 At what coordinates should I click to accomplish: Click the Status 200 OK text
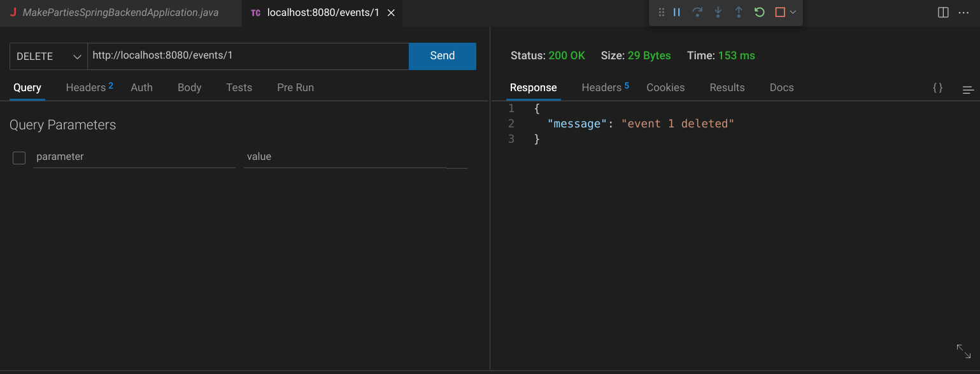[x=548, y=56]
